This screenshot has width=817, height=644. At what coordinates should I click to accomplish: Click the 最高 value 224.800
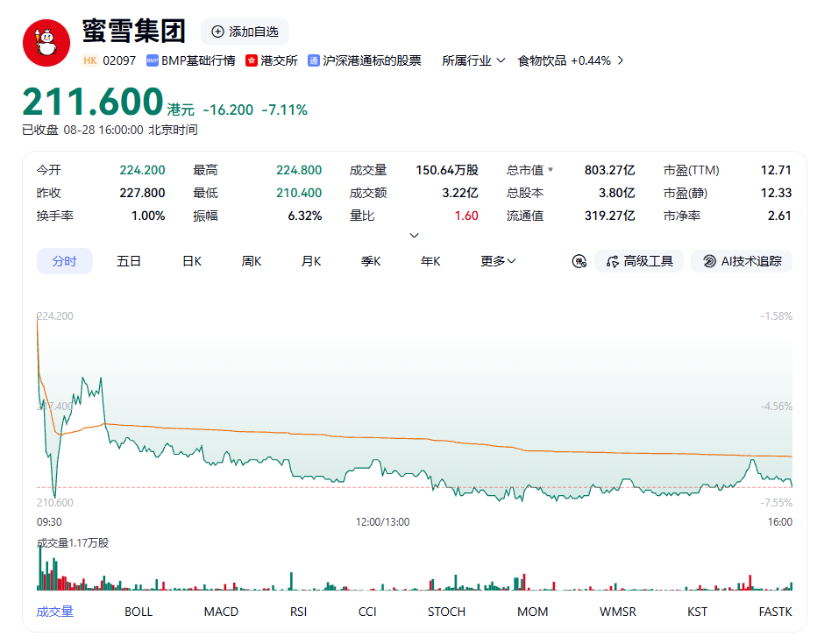[299, 170]
